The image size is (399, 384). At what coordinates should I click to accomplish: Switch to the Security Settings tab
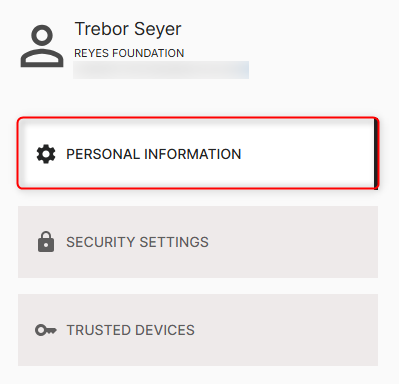(198, 242)
